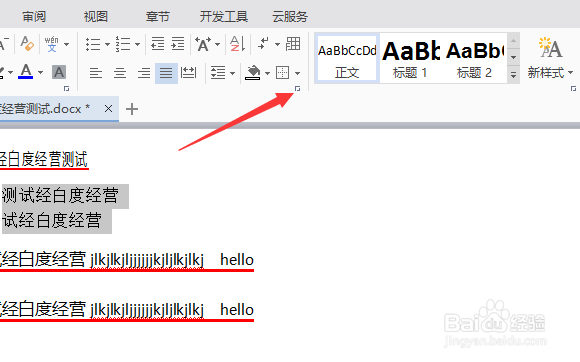Expand bullet list style dropdown
This screenshot has height=362, width=580.
click(107, 44)
